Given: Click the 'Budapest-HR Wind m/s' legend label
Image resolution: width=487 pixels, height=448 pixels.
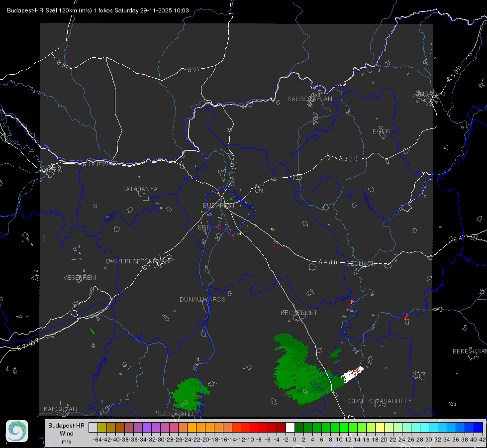Looking at the screenshot, I should (x=67, y=434).
